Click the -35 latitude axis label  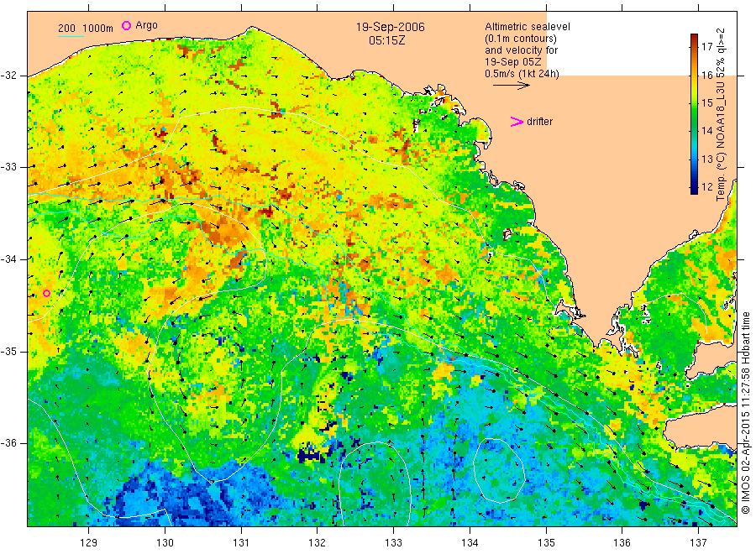click(9, 352)
